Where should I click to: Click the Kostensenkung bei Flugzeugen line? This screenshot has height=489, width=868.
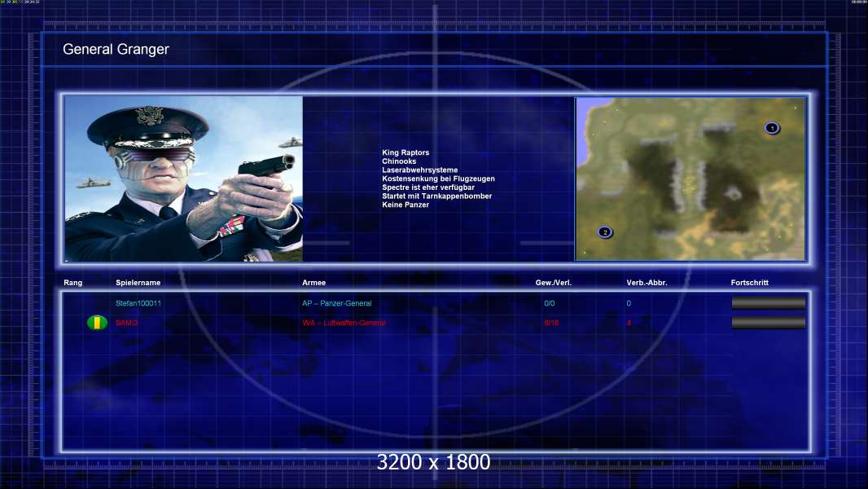click(x=438, y=178)
